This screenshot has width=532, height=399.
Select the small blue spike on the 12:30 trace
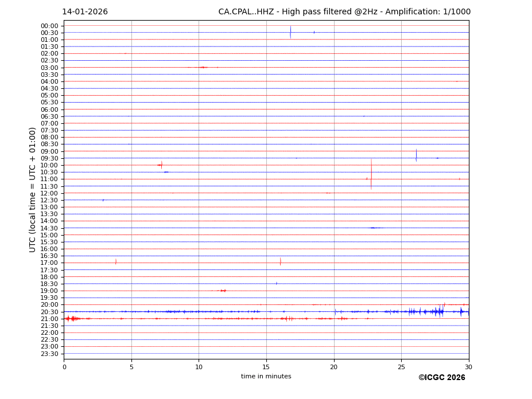tap(103, 200)
